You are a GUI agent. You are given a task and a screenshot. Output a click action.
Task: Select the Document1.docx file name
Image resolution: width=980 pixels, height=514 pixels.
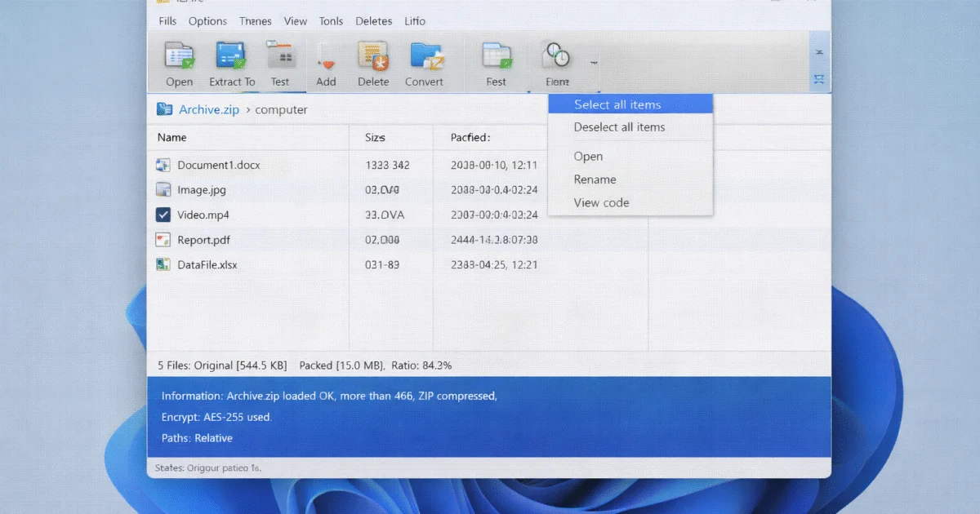click(x=219, y=165)
